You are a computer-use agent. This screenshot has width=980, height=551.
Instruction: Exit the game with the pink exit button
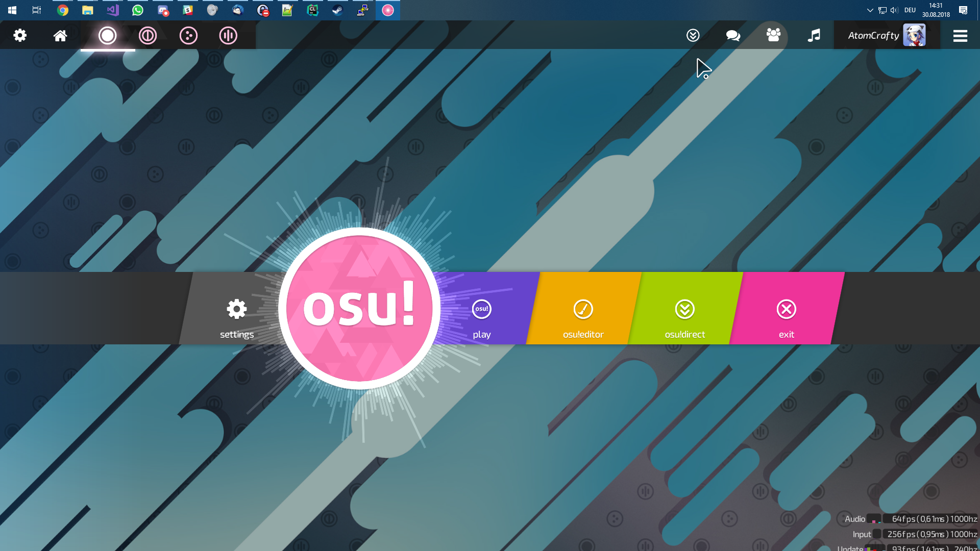[x=786, y=316]
